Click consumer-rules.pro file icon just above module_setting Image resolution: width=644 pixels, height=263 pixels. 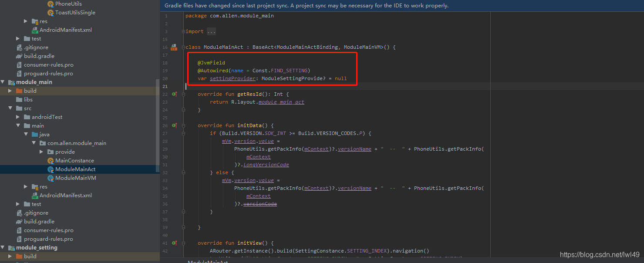pos(19,230)
